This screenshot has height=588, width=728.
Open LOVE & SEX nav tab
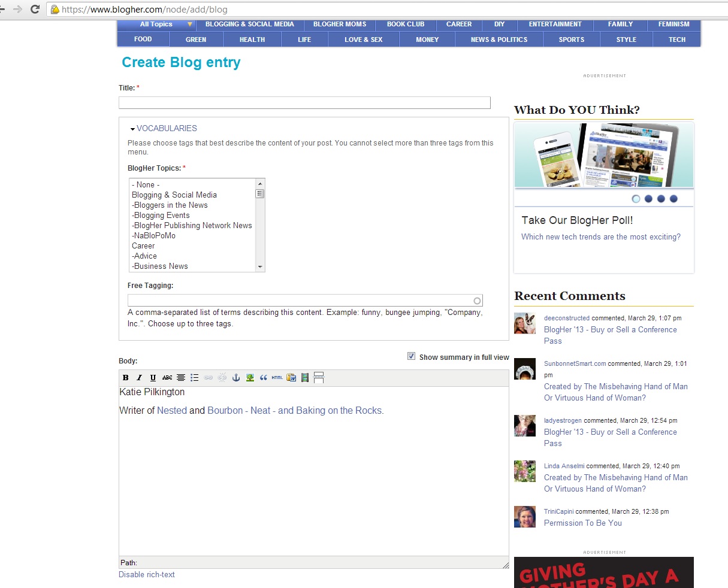(363, 40)
